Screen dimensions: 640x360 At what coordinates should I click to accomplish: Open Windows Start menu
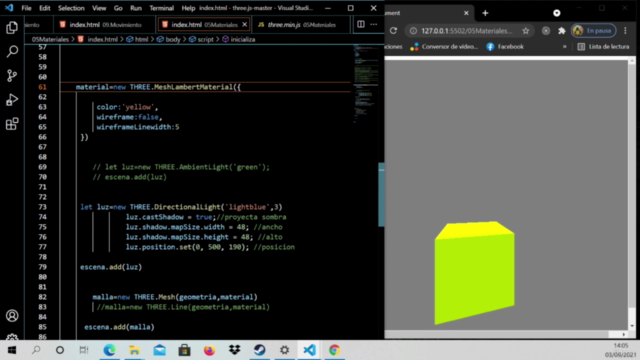[x=12, y=350]
